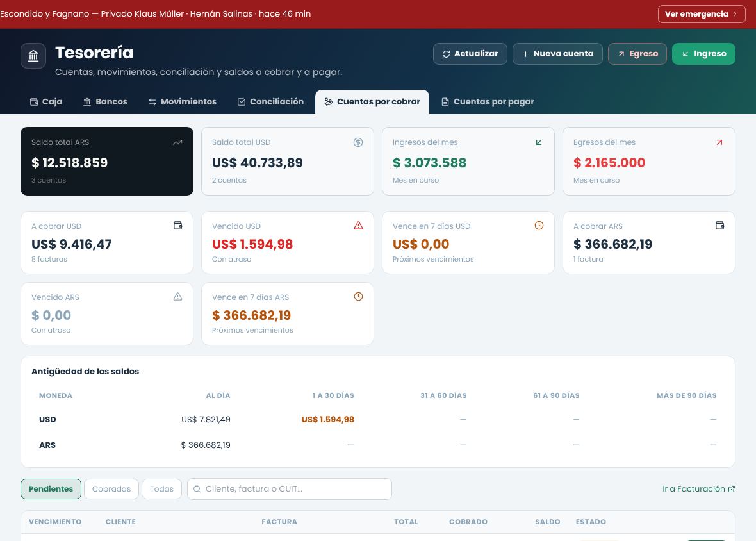Click the external link icon beside Ir a Facturación
The image size is (756, 541).
click(x=732, y=489)
